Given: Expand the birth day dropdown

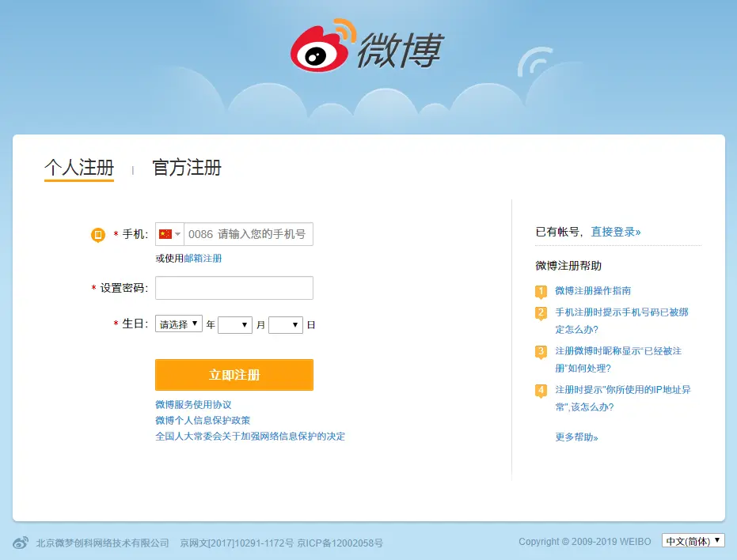Looking at the screenshot, I should [286, 324].
